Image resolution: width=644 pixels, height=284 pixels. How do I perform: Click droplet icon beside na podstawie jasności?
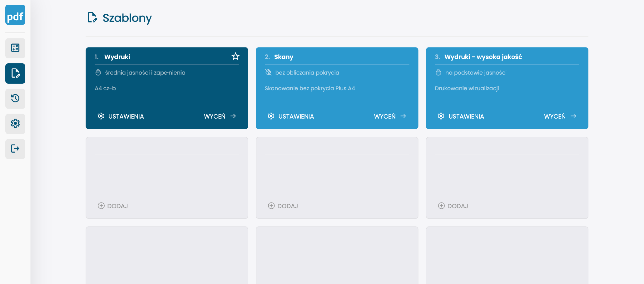click(438, 72)
